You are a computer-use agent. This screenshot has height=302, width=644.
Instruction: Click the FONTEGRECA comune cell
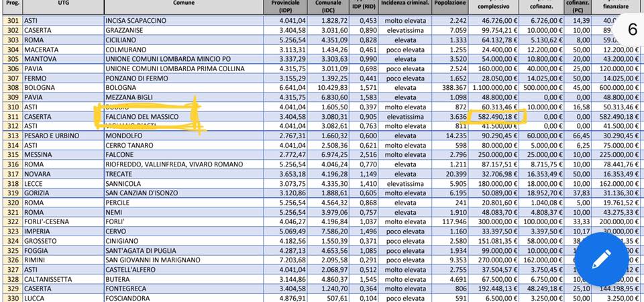point(184,289)
